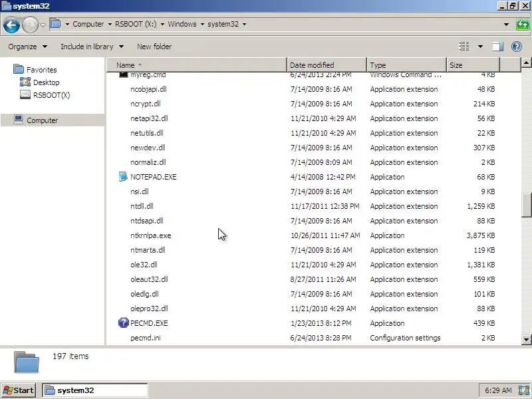
Task: Click the folder icon in details pane
Action: tap(27, 362)
